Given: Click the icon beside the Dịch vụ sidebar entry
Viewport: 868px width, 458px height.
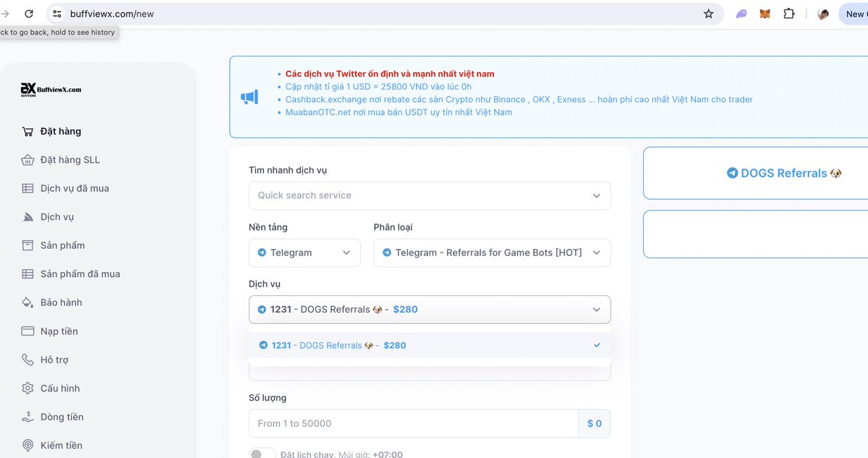Looking at the screenshot, I should coord(27,217).
